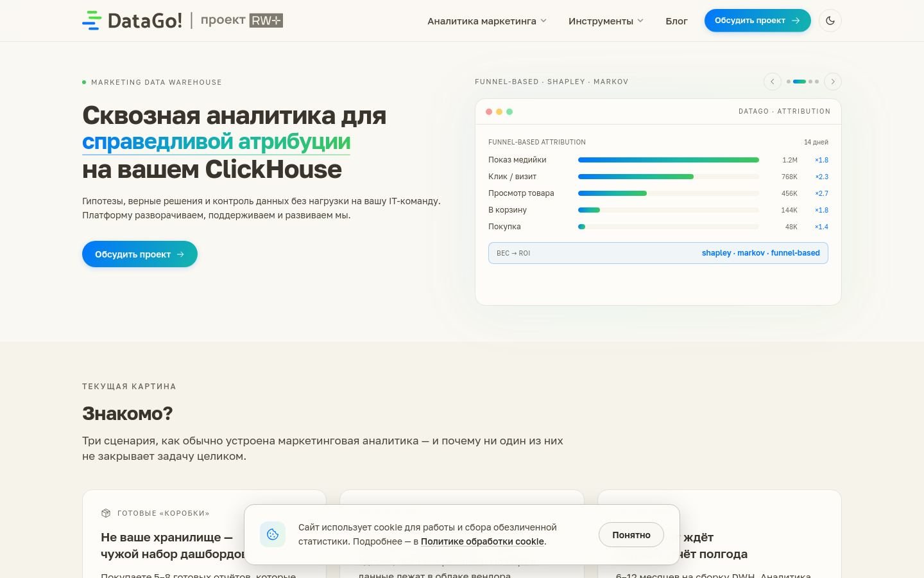Image resolution: width=924 pixels, height=578 pixels.
Task: Select the active carousel indicator
Action: click(x=800, y=82)
